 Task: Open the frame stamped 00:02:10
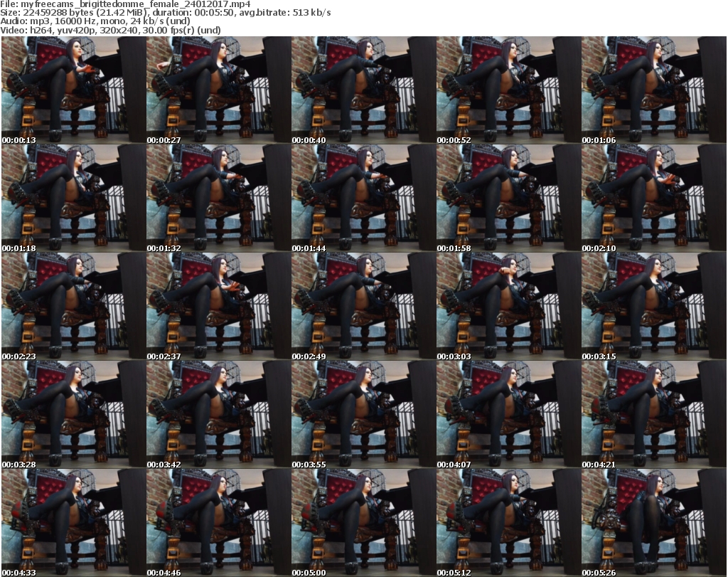click(x=654, y=198)
